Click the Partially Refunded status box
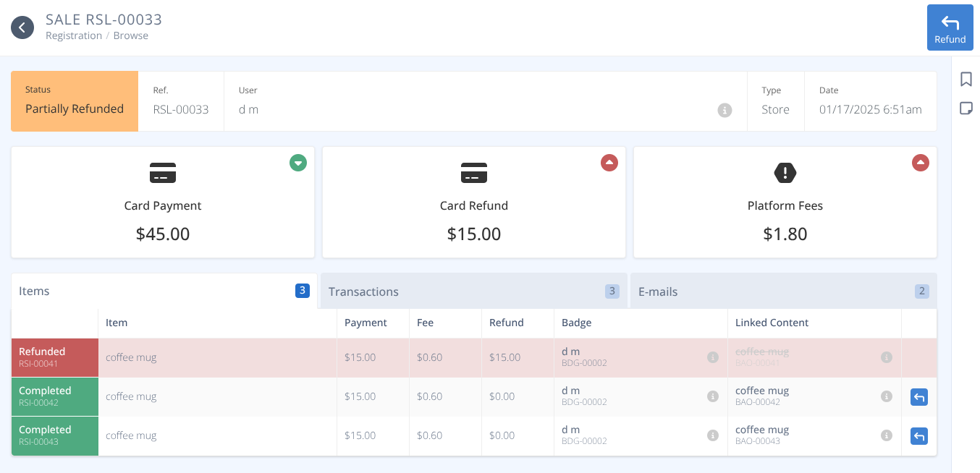This screenshot has width=980, height=473. pos(75,101)
